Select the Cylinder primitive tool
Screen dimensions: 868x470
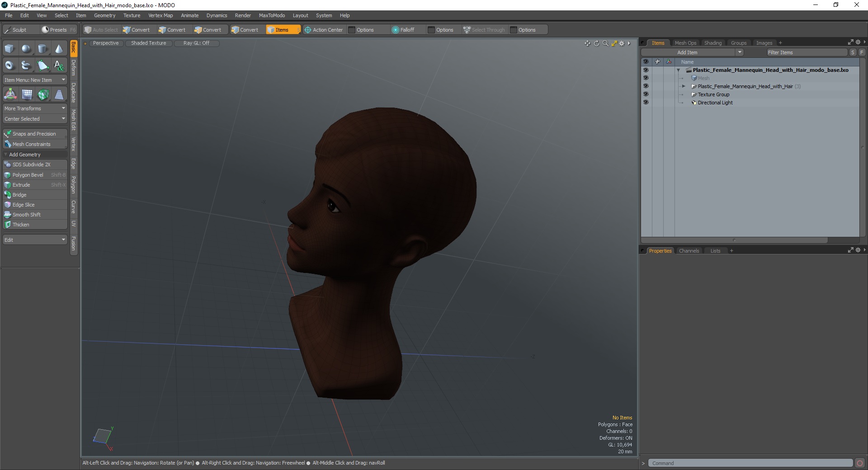coord(42,49)
